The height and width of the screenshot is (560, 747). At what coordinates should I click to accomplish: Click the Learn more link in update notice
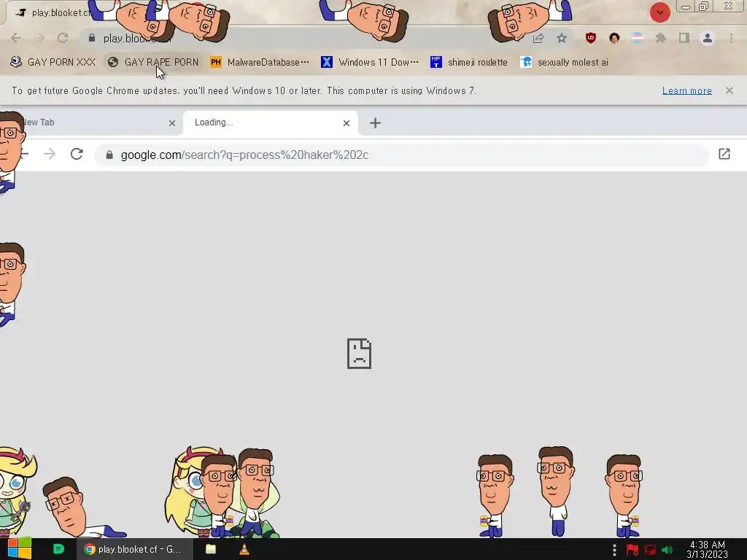tap(687, 90)
